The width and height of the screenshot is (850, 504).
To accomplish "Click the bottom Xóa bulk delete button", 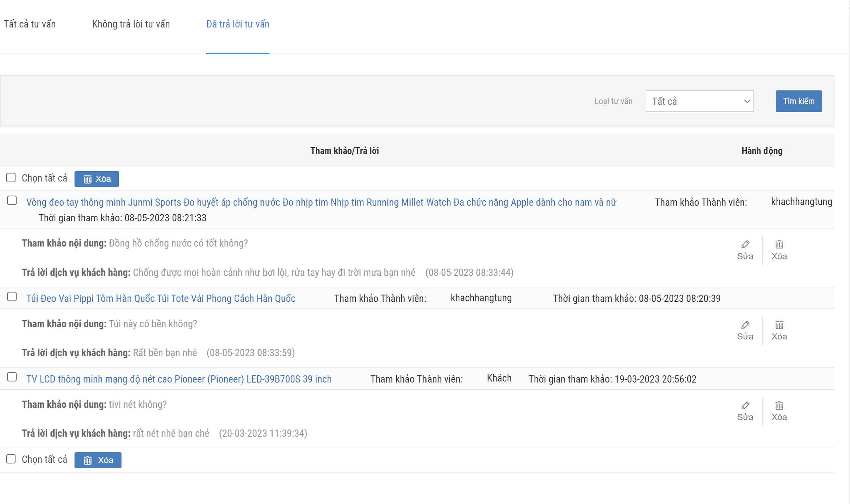I will point(98,460).
